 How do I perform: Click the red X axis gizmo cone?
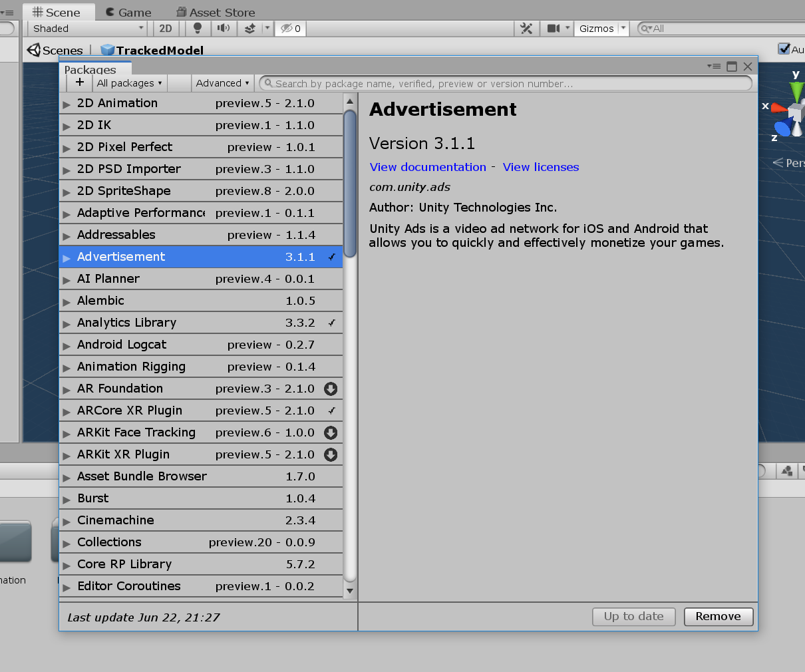click(779, 107)
